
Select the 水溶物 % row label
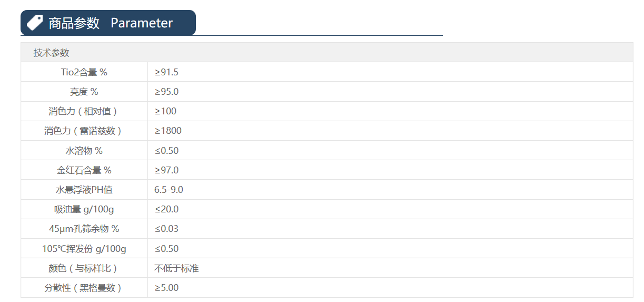[x=84, y=151]
